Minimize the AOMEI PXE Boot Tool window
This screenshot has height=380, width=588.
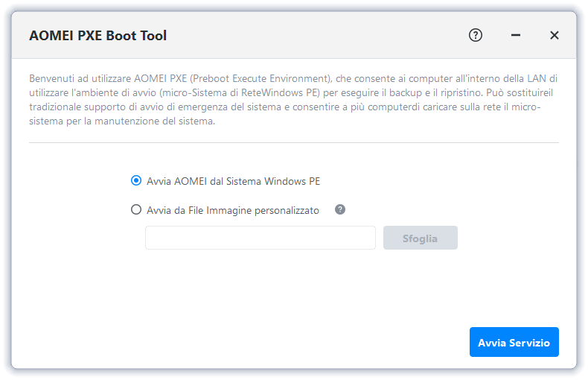(x=516, y=35)
